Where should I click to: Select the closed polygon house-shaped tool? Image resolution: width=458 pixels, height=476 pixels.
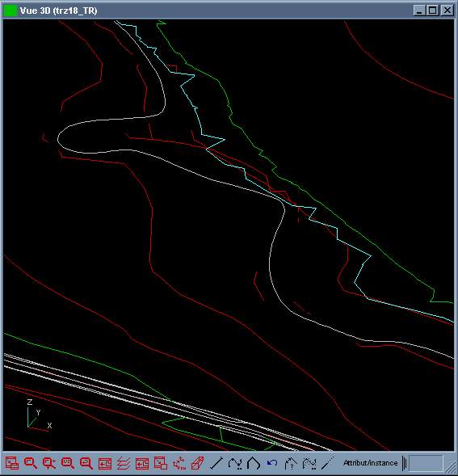[x=254, y=463]
